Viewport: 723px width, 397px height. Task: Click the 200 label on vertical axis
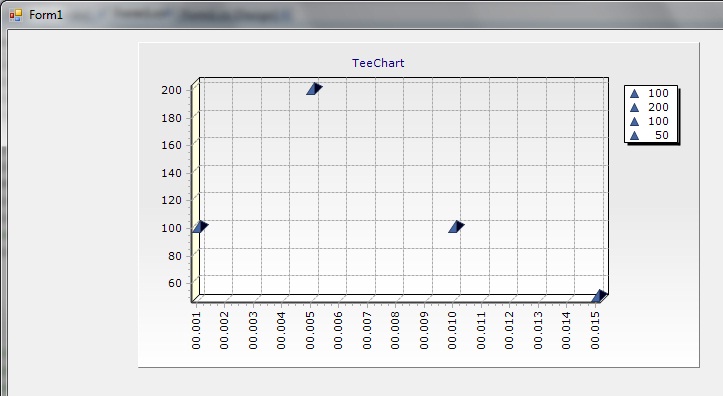point(172,90)
